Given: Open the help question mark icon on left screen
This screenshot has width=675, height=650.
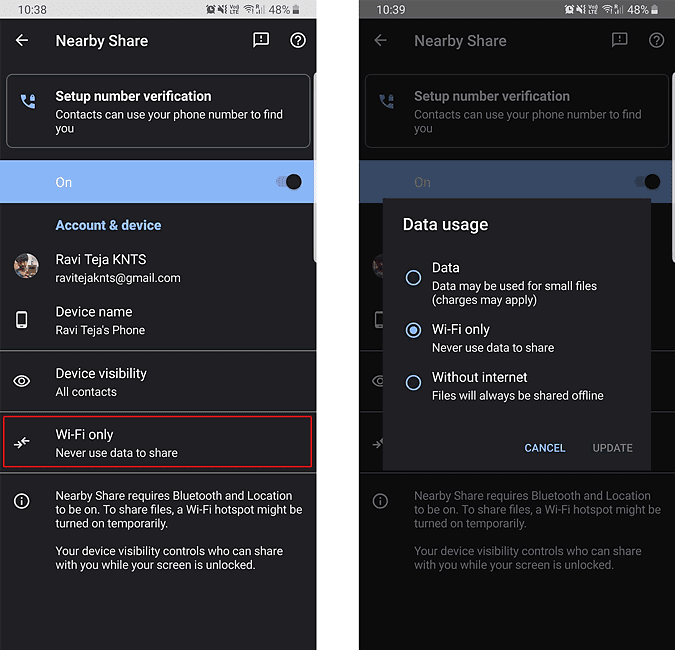Looking at the screenshot, I should 297,41.
